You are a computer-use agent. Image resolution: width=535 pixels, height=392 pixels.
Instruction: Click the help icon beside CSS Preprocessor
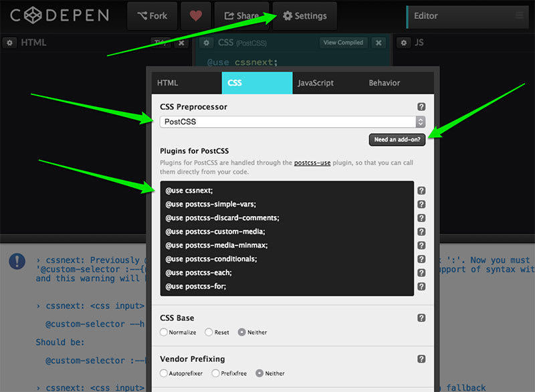coord(420,106)
